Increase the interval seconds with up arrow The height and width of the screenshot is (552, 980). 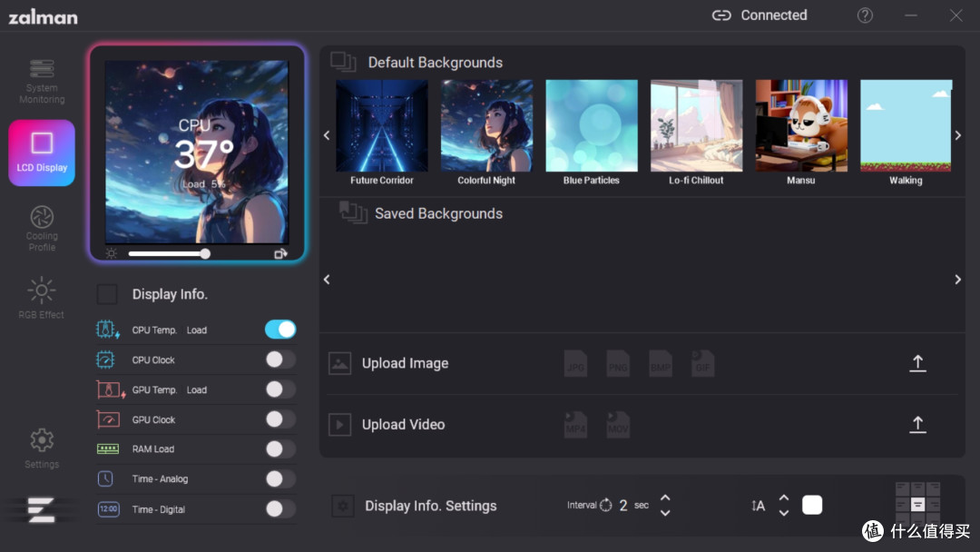click(x=666, y=498)
